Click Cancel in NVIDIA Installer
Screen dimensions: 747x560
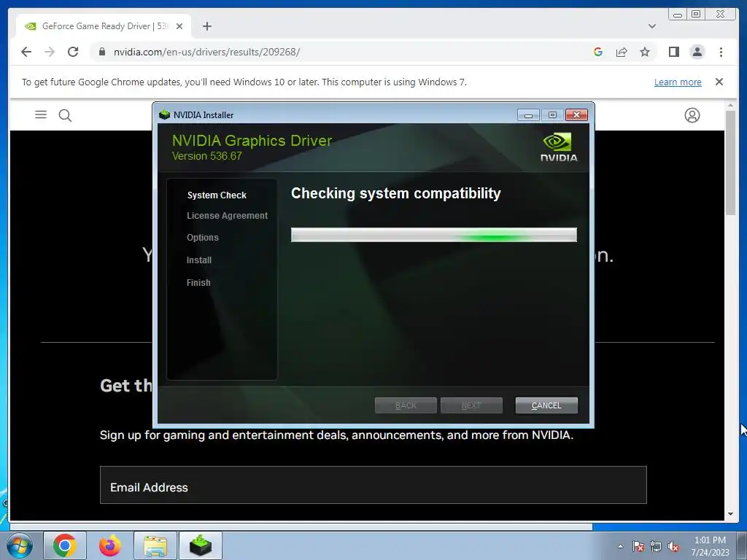(546, 405)
